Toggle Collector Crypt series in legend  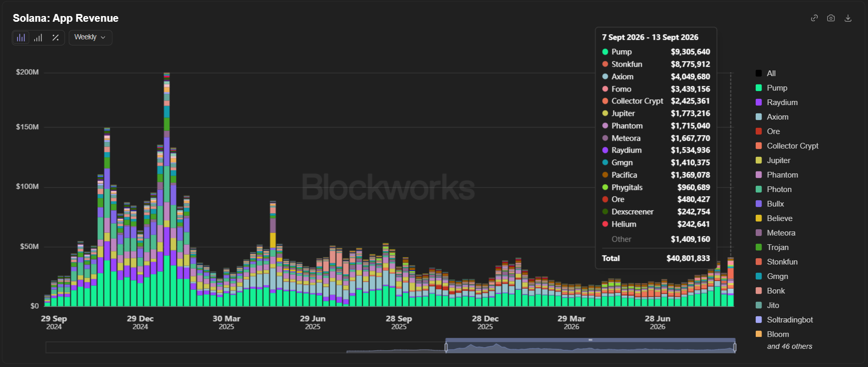(x=787, y=146)
